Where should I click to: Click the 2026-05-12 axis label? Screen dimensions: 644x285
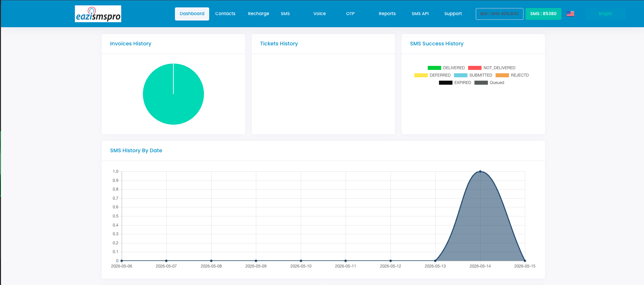[x=390, y=266]
